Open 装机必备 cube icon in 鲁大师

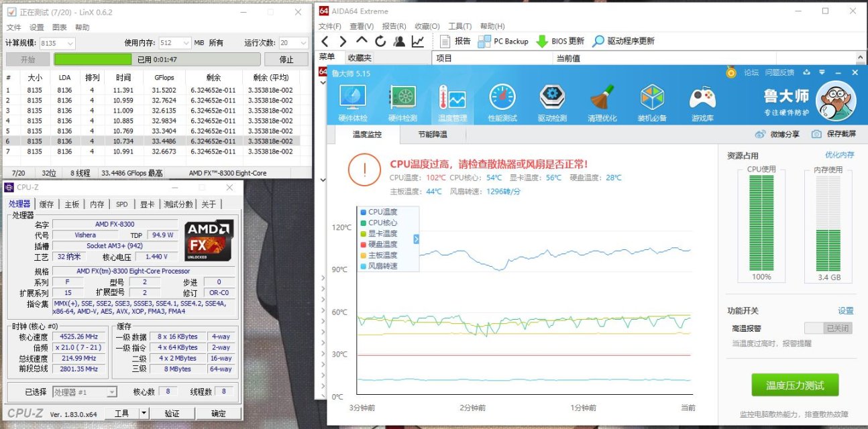[652, 103]
